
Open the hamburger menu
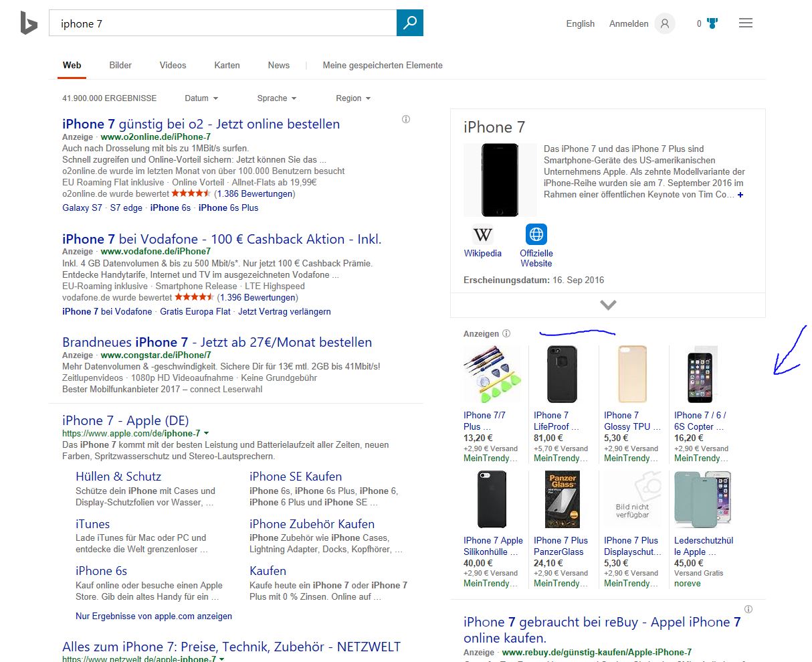coord(746,23)
